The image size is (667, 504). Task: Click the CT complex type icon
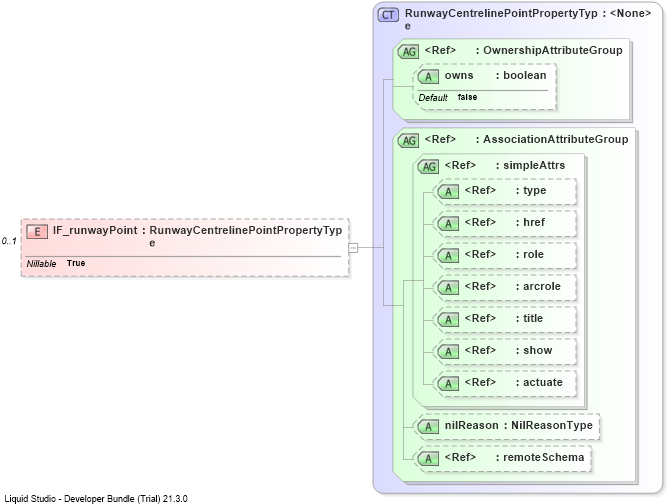tap(388, 15)
